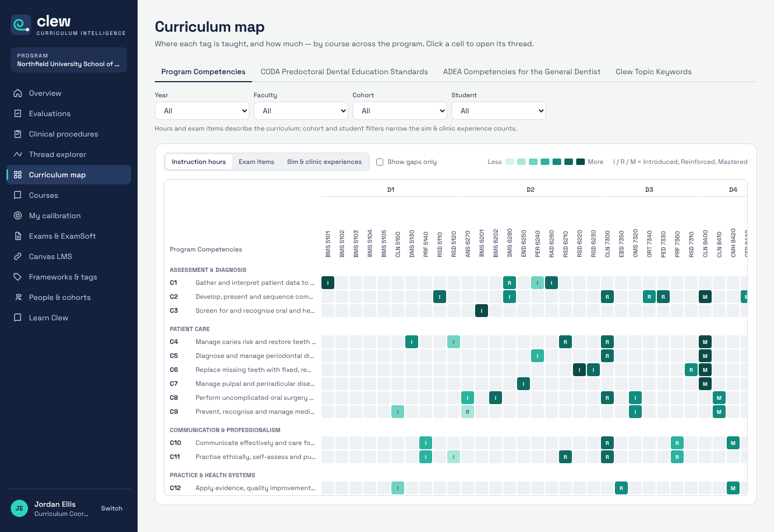Click the Courses book icon
774x532 pixels.
pyautogui.click(x=18, y=195)
